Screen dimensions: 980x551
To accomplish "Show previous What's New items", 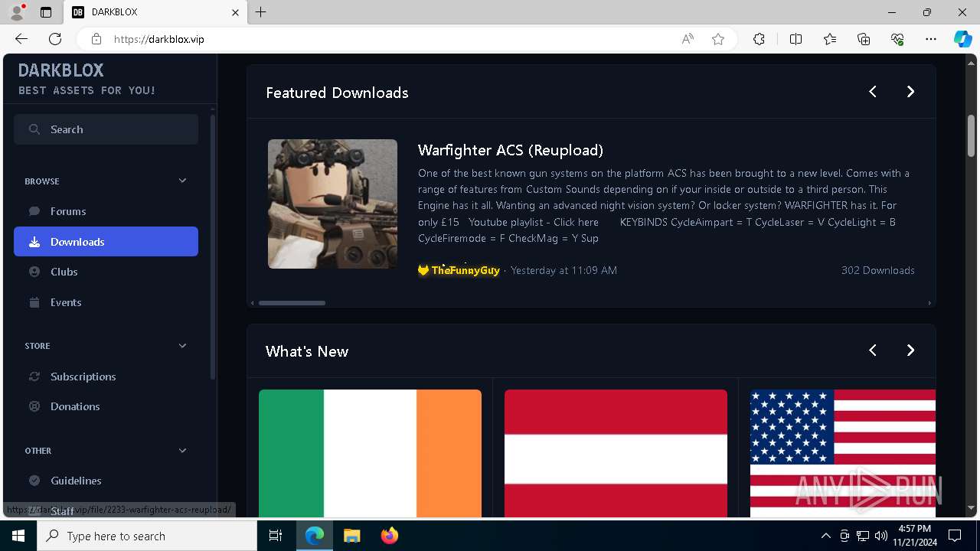I will click(x=873, y=350).
